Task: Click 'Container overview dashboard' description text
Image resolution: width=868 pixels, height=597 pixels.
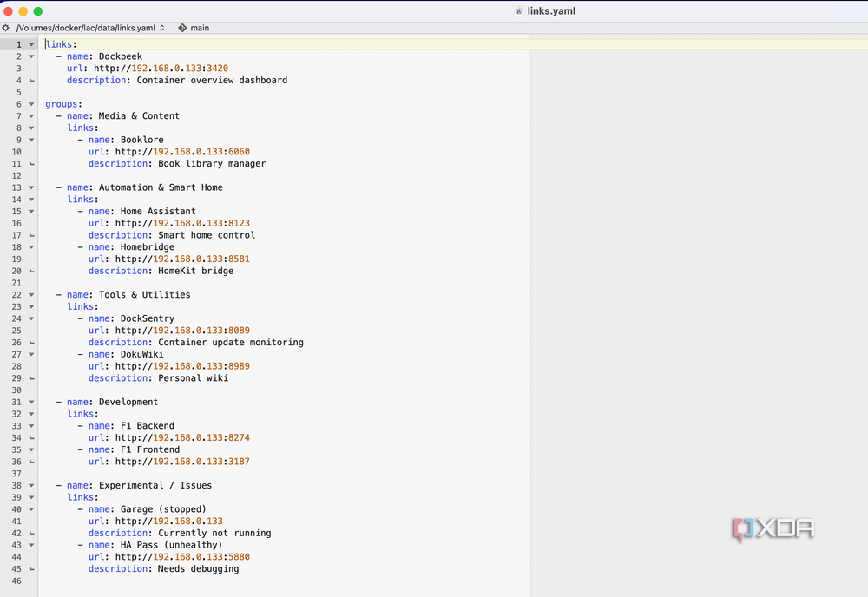Action: point(212,80)
